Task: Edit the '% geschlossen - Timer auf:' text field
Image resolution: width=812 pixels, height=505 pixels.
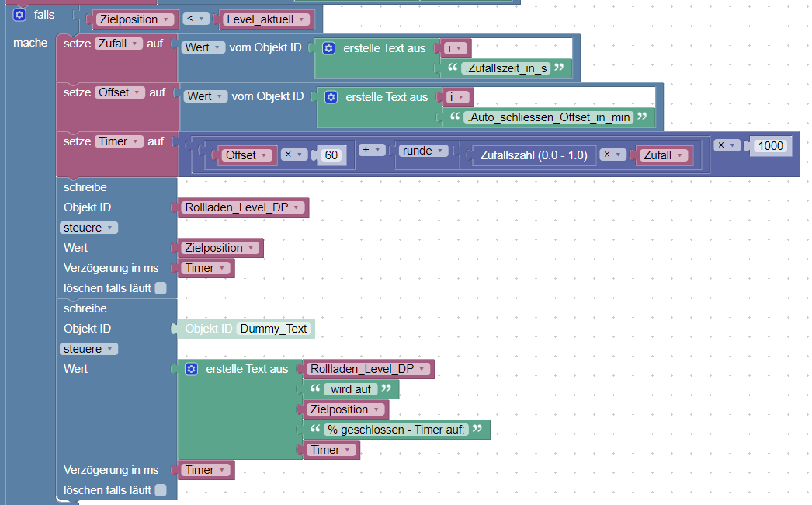Action: (x=396, y=430)
